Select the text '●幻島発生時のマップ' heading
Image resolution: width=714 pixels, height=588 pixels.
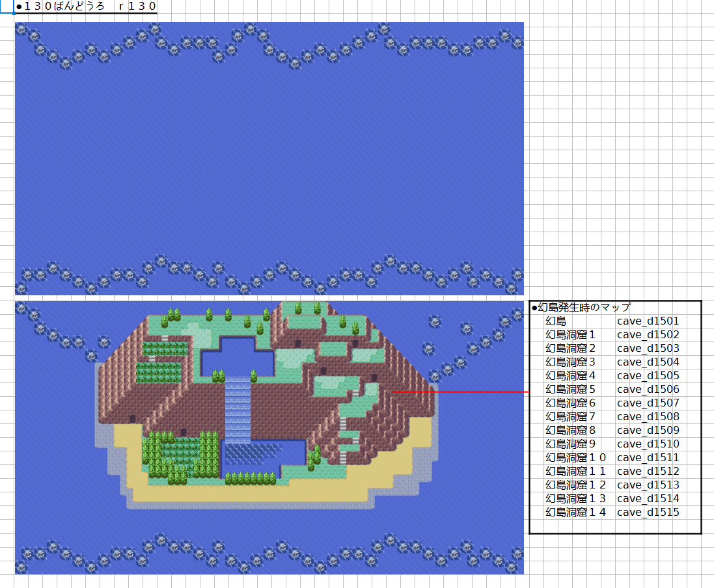pyautogui.click(x=581, y=307)
